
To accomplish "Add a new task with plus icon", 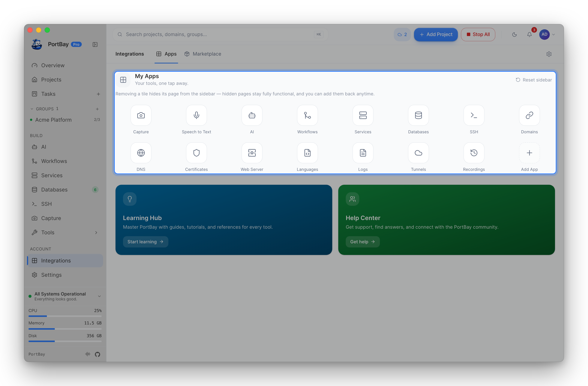I will (x=98, y=94).
